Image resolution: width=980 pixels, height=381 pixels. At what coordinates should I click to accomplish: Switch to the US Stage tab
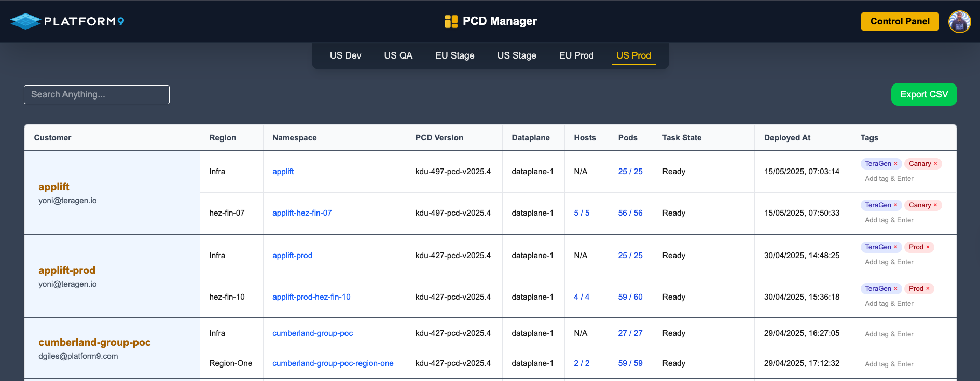click(x=517, y=55)
